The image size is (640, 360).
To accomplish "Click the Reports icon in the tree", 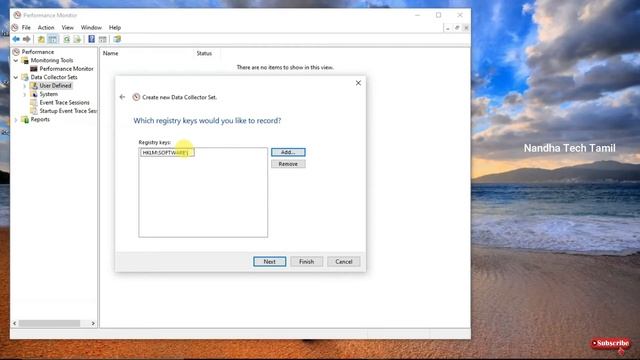I will [x=25, y=119].
